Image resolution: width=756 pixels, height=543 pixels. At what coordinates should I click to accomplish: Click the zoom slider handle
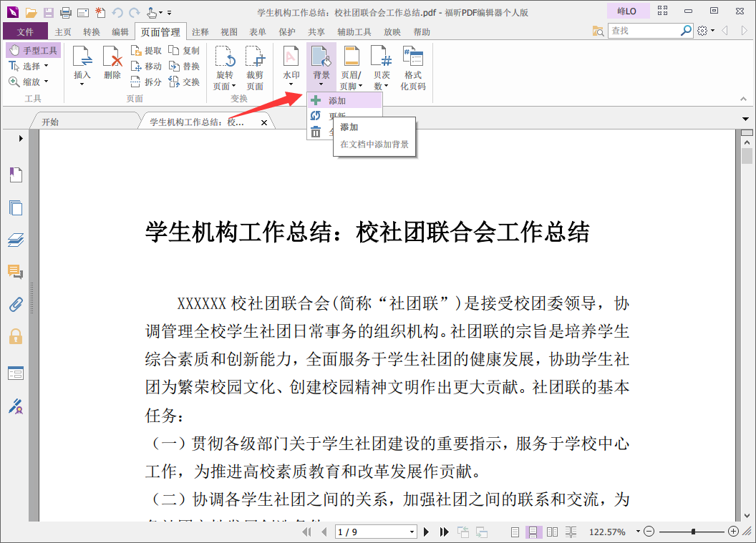click(693, 532)
